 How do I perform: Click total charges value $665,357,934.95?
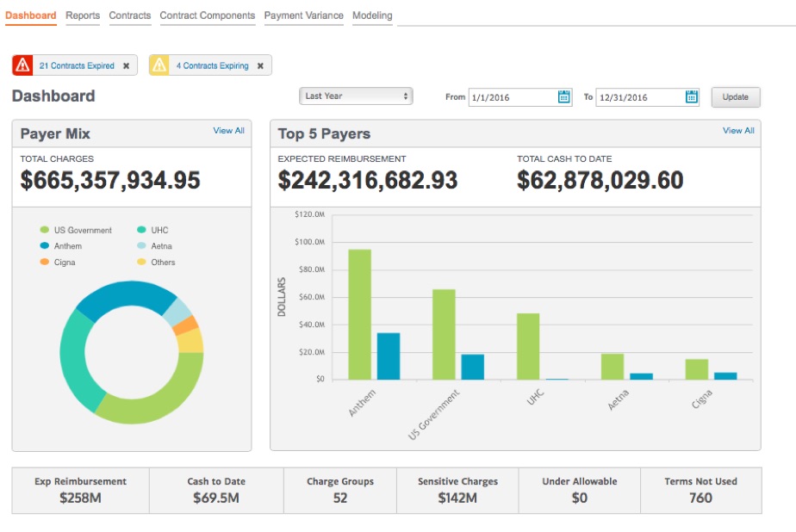pos(110,180)
